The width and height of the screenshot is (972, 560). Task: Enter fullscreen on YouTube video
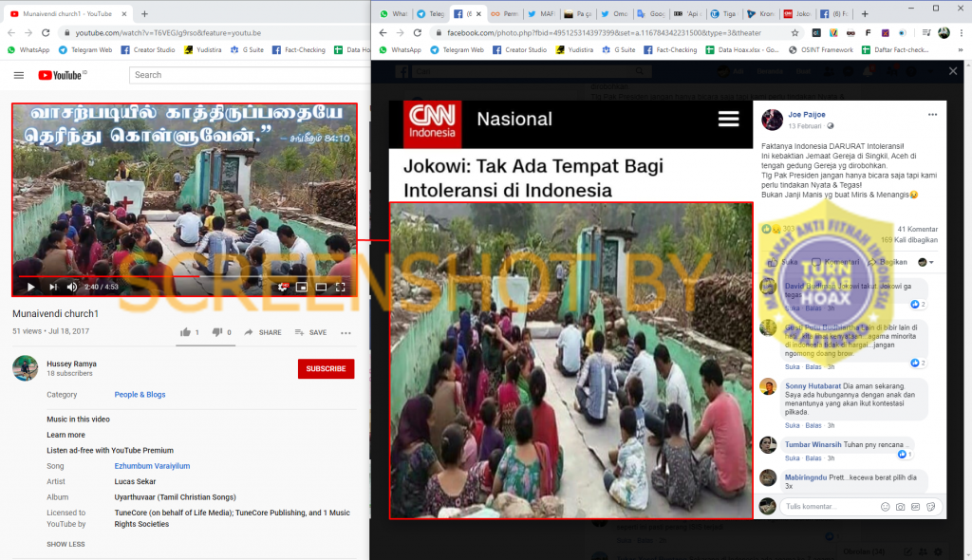[x=341, y=287]
